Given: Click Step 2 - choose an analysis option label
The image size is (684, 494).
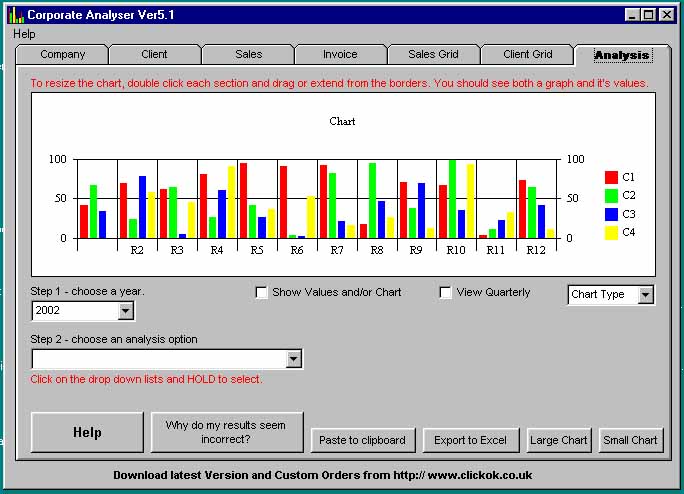Looking at the screenshot, I should coord(114,340).
